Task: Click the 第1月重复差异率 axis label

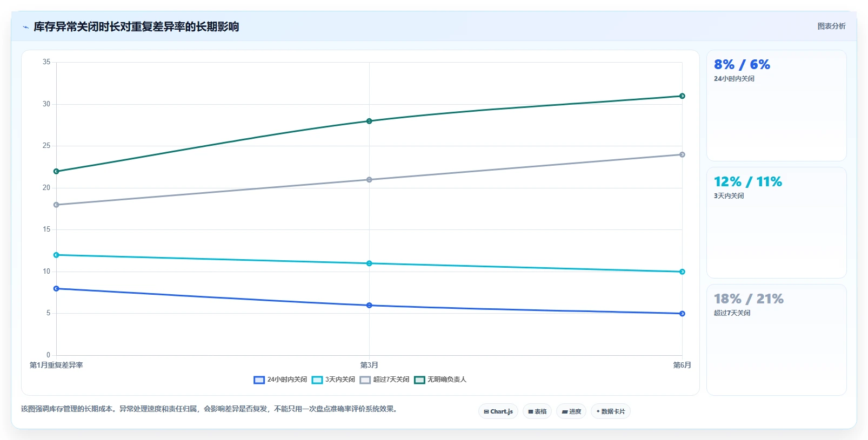Action: (x=56, y=365)
